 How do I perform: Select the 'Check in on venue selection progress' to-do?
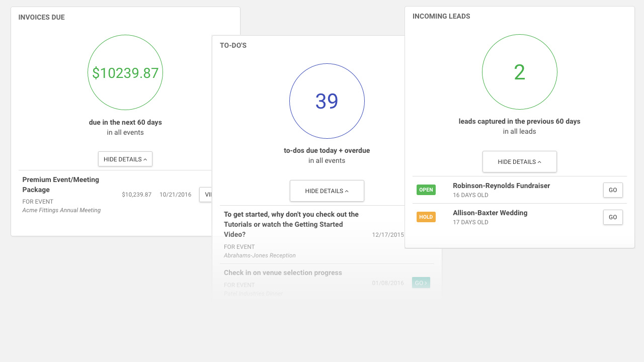coord(283,273)
